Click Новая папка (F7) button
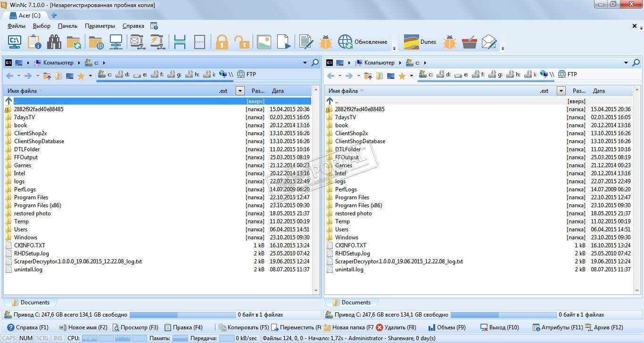 tap(348, 327)
